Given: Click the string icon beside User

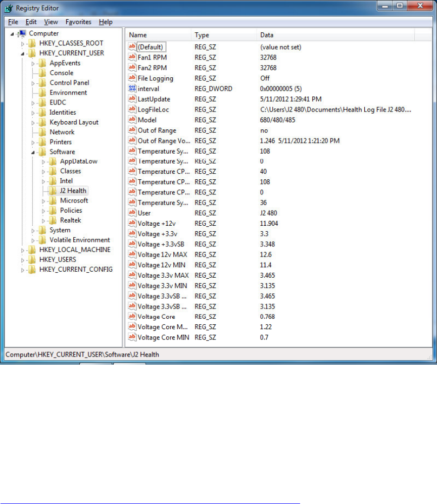Looking at the screenshot, I should click(132, 213).
